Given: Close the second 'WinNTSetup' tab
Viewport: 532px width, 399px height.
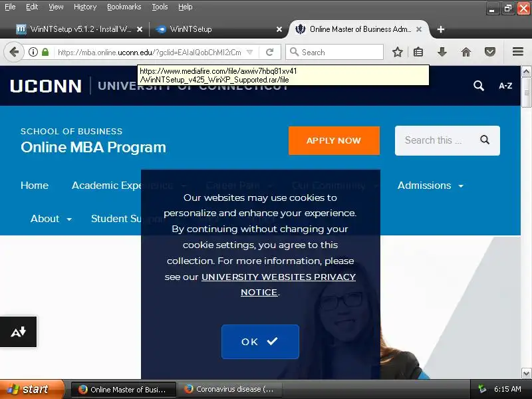Looking at the screenshot, I should tap(279, 29).
